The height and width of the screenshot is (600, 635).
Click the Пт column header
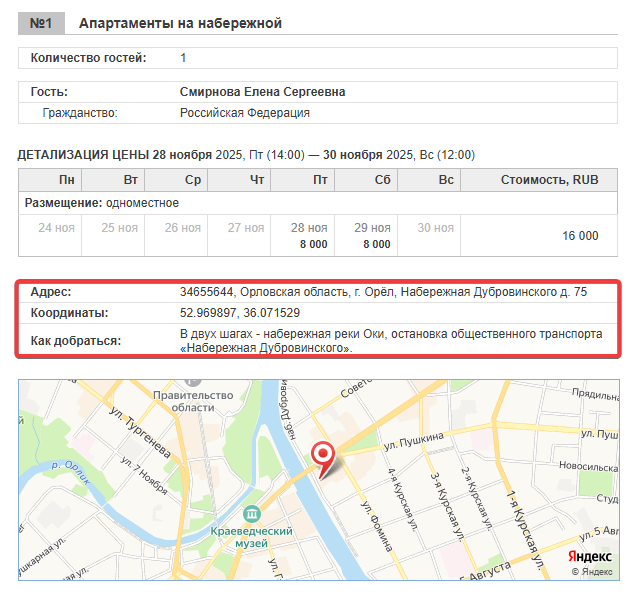point(303,180)
